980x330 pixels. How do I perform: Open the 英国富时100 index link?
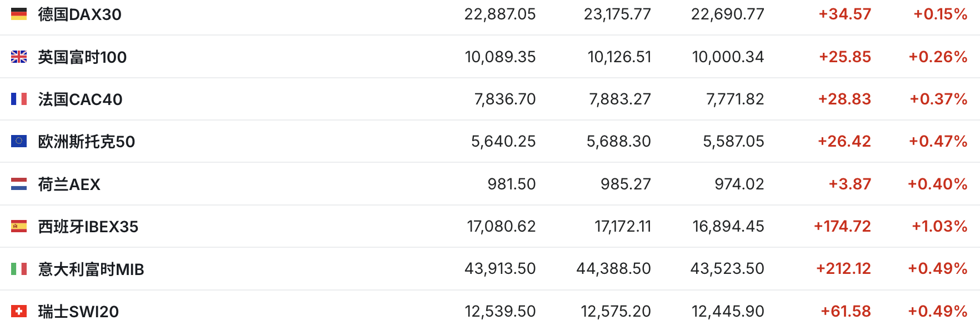pos(82,57)
